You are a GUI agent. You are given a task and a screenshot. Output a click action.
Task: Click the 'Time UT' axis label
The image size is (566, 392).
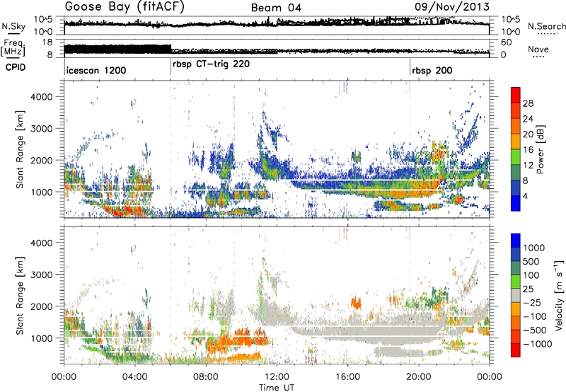coord(277,388)
